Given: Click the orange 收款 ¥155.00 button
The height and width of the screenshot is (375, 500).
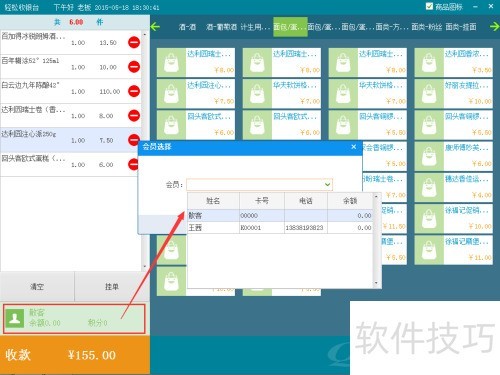Looking at the screenshot, I should tap(75, 355).
